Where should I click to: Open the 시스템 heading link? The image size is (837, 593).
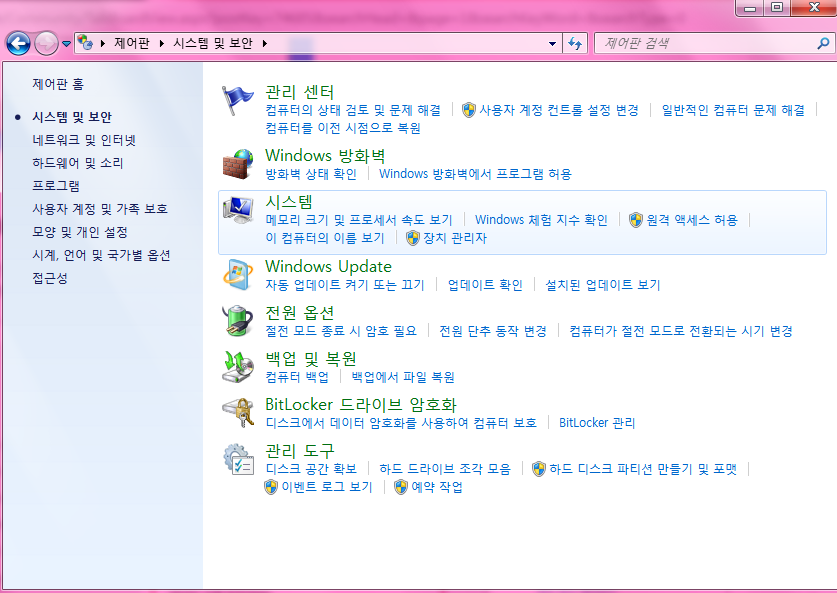(289, 202)
